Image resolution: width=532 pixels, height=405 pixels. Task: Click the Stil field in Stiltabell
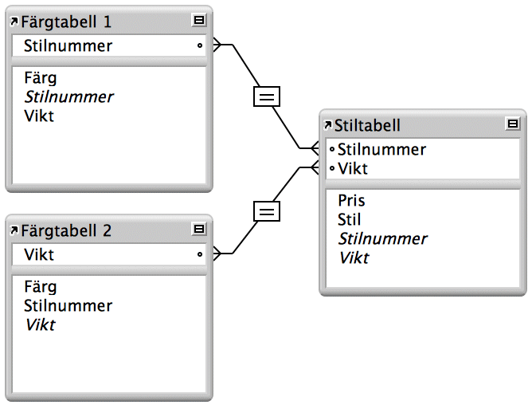coord(349,219)
